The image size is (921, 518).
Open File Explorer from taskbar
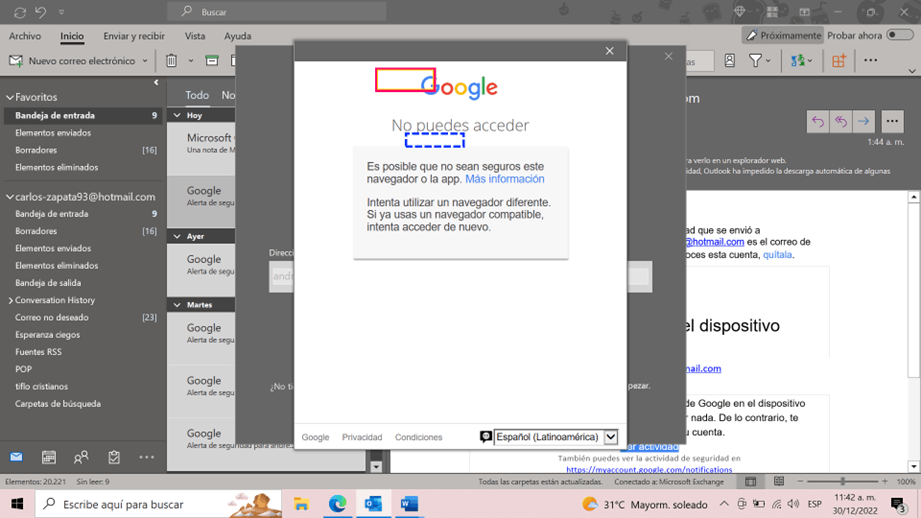pos(301,504)
